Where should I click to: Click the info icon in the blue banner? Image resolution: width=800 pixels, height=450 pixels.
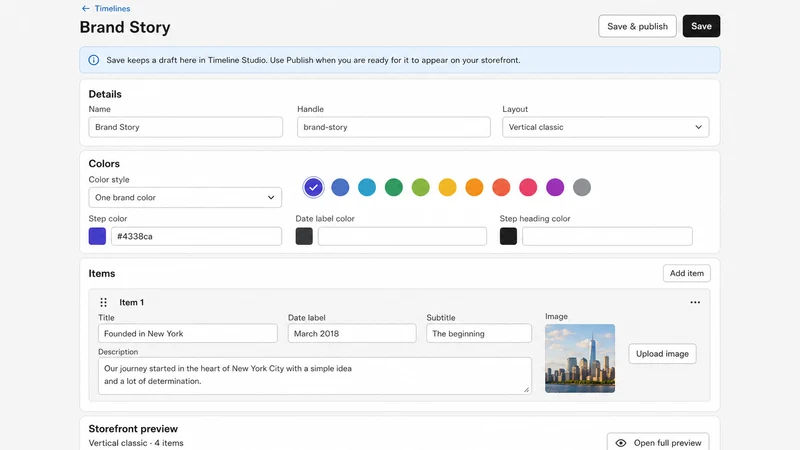(94, 60)
